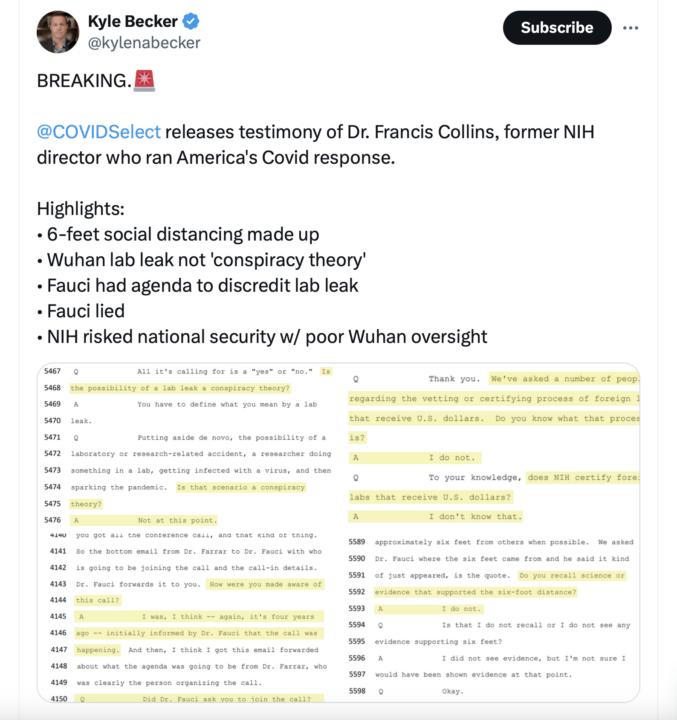The height and width of the screenshot is (720, 677).
Task: Click the Subscribe button
Action: point(556,28)
